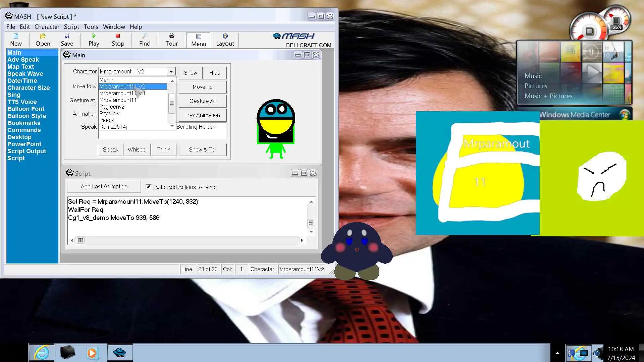The height and width of the screenshot is (362, 644).
Task: Select Balloon Style in the sidebar
Action: tap(27, 116)
